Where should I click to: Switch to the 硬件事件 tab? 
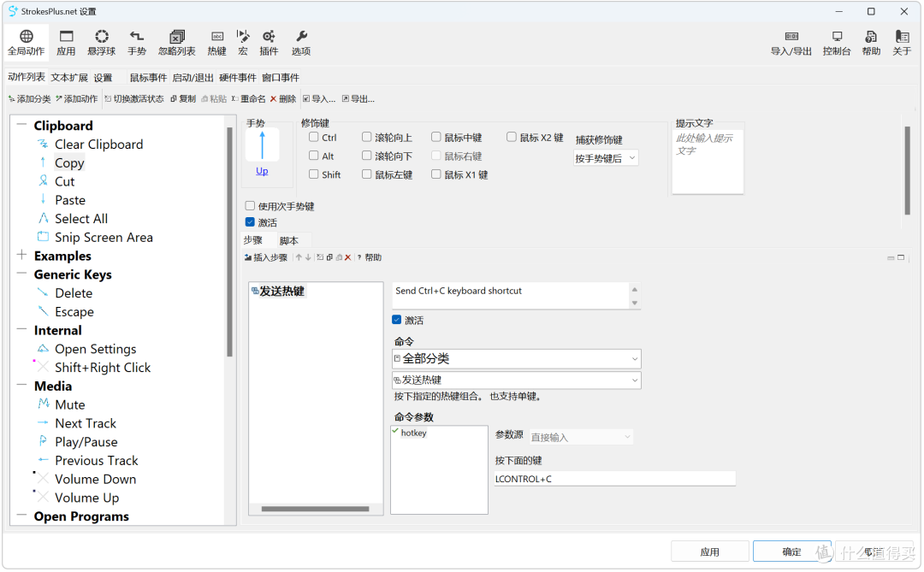point(238,77)
